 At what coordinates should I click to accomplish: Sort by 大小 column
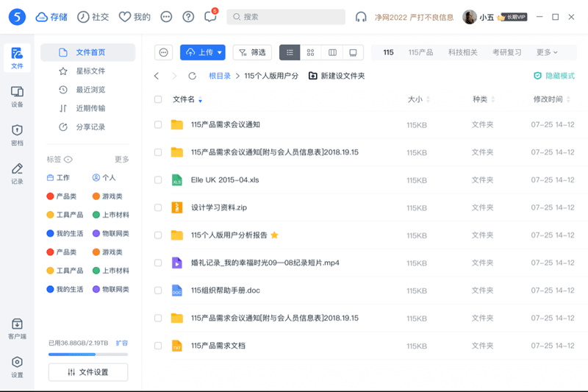[418, 99]
